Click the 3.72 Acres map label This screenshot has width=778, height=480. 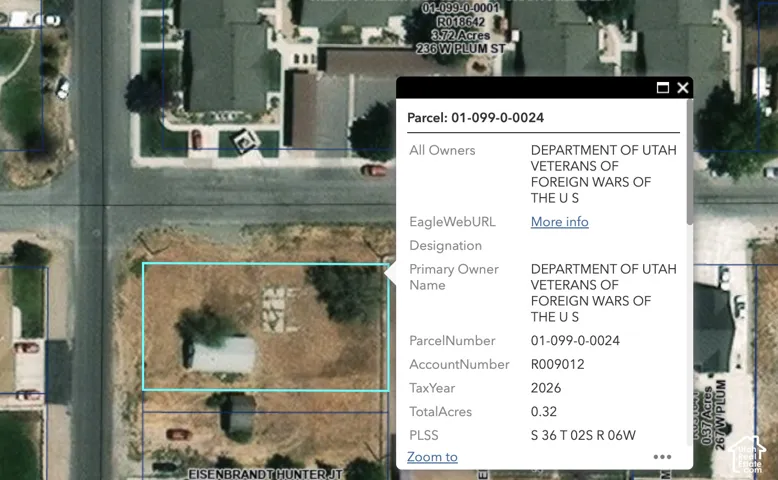click(460, 35)
